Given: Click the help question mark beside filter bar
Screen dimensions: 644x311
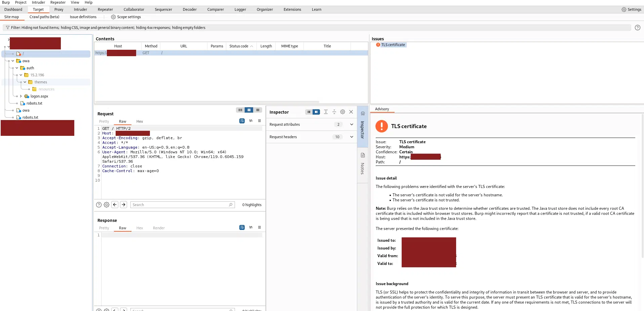Looking at the screenshot, I should tap(637, 28).
